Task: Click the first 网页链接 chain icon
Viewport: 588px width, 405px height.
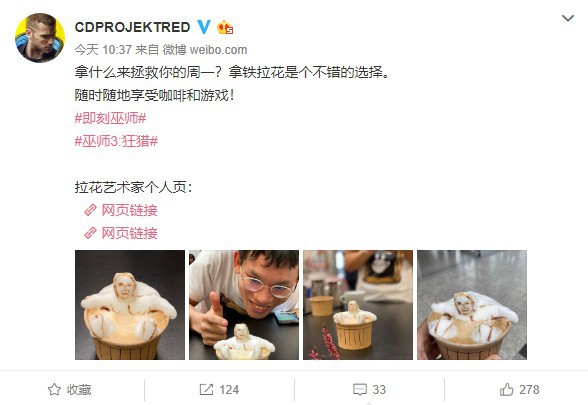Action: coord(90,210)
